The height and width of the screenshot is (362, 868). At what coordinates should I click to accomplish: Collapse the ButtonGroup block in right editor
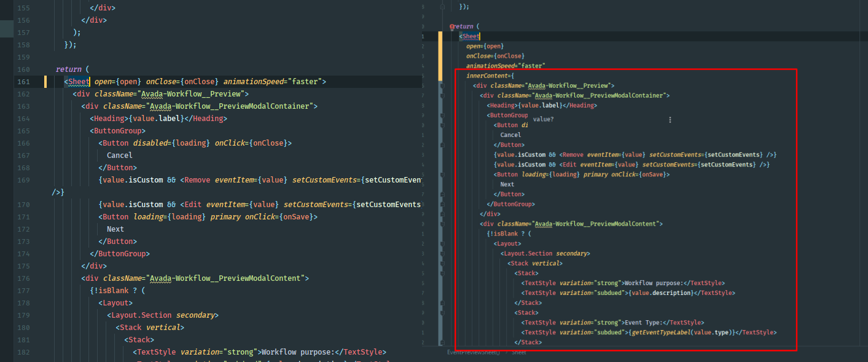click(442, 115)
